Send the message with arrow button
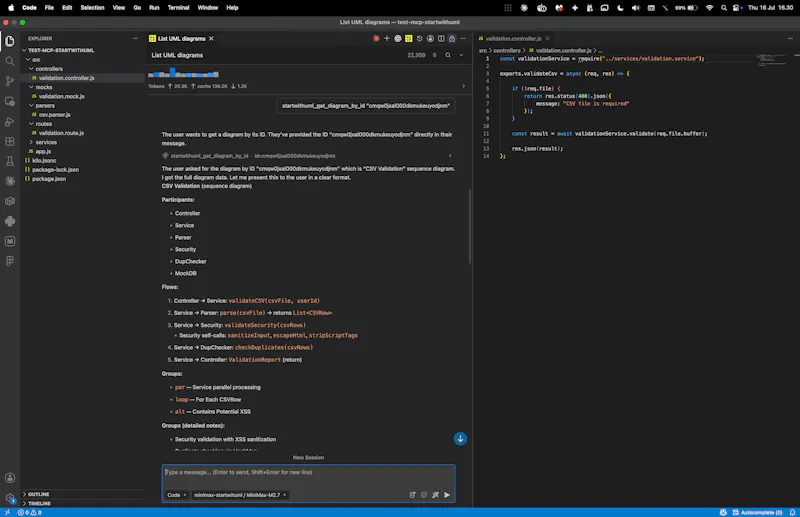This screenshot has height=517, width=800. click(x=447, y=495)
